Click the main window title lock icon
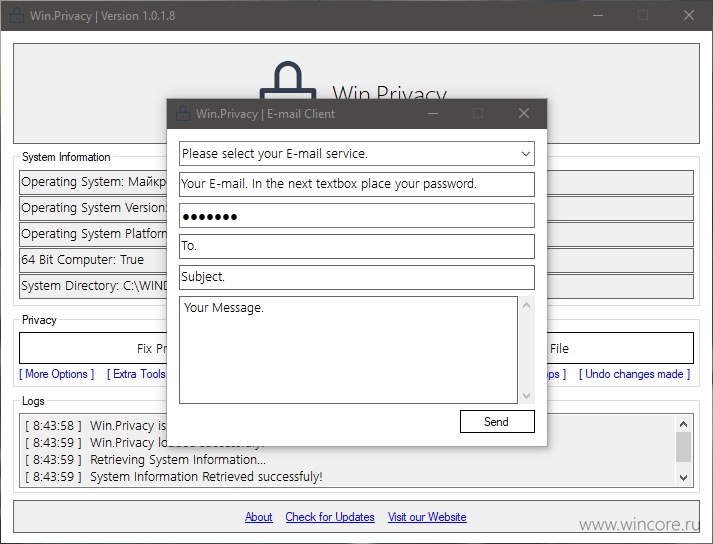The height and width of the screenshot is (544, 713). (x=17, y=15)
